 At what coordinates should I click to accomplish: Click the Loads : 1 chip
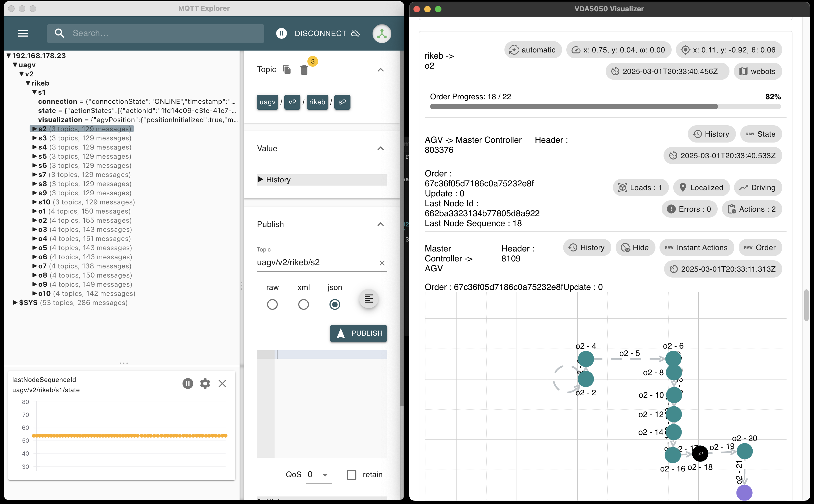[641, 188]
